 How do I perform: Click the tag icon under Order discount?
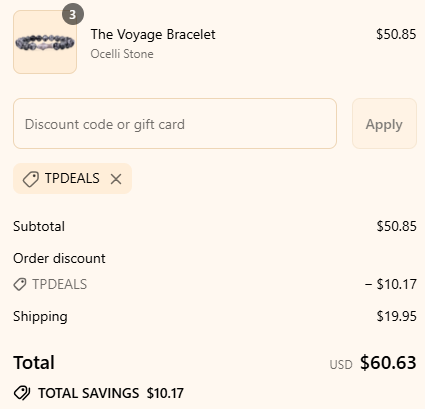[20, 284]
